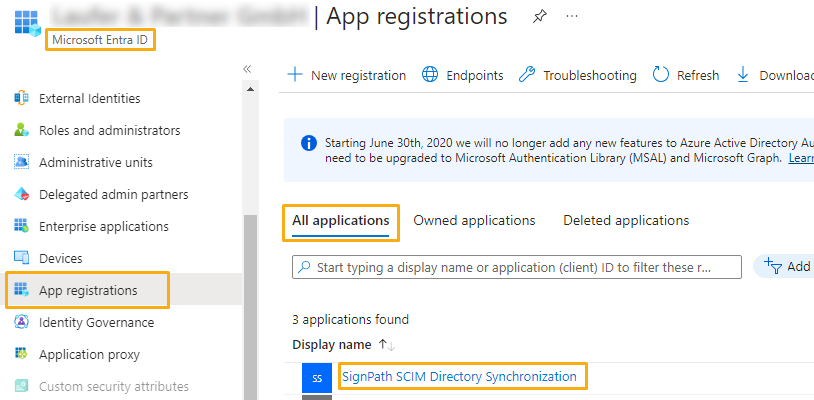
Task: Open Custom security attributes
Action: coord(114,387)
